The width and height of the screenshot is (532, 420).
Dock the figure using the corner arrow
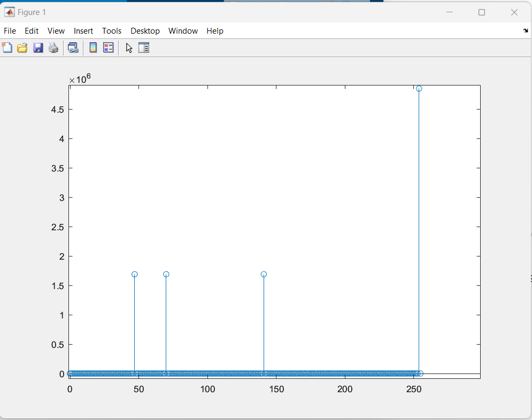tap(526, 30)
